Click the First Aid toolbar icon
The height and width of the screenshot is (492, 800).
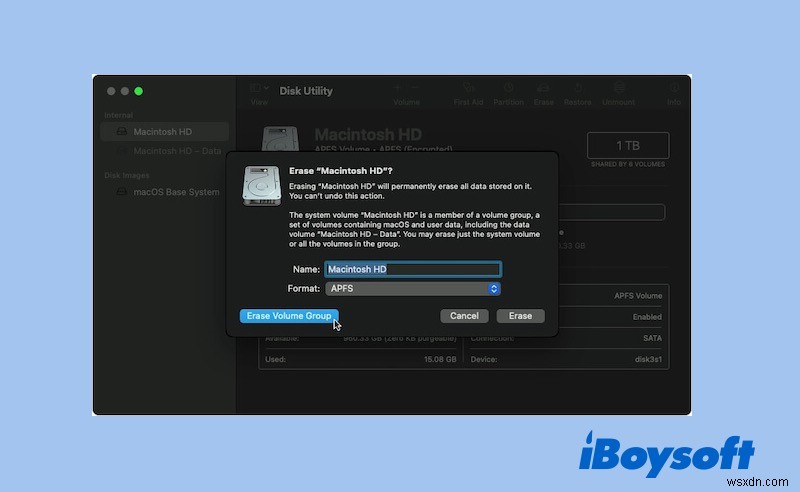point(468,89)
